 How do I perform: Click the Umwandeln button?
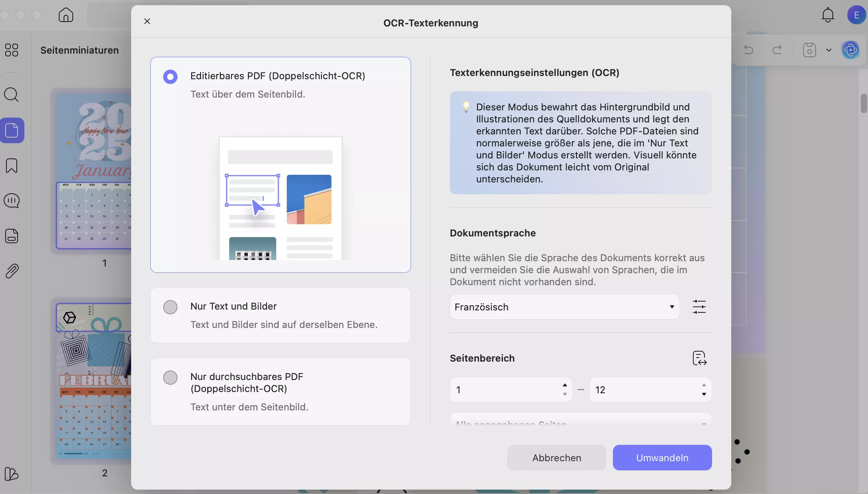662,458
